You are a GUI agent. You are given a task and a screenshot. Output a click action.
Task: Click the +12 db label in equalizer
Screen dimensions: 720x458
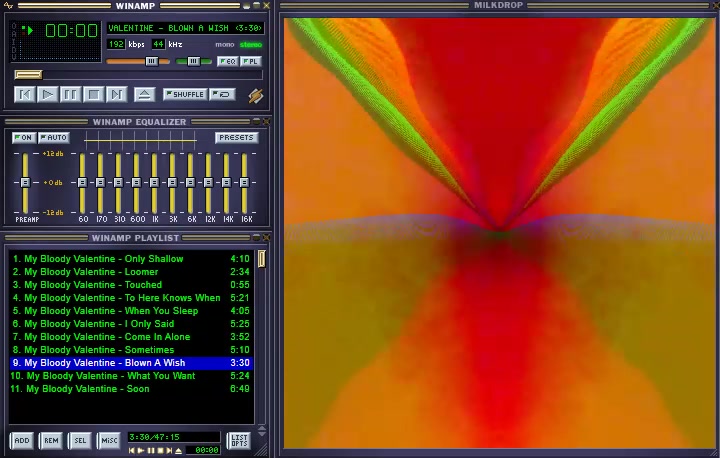53,153
